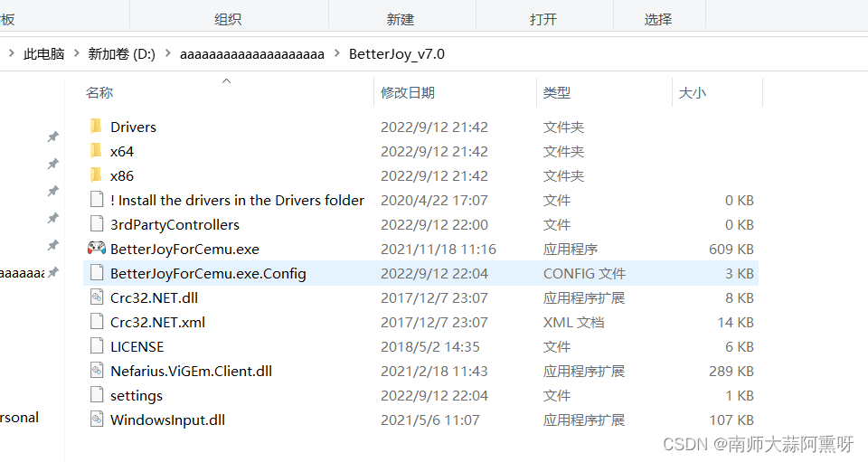
Task: Select the settings file name
Action: [x=137, y=396]
